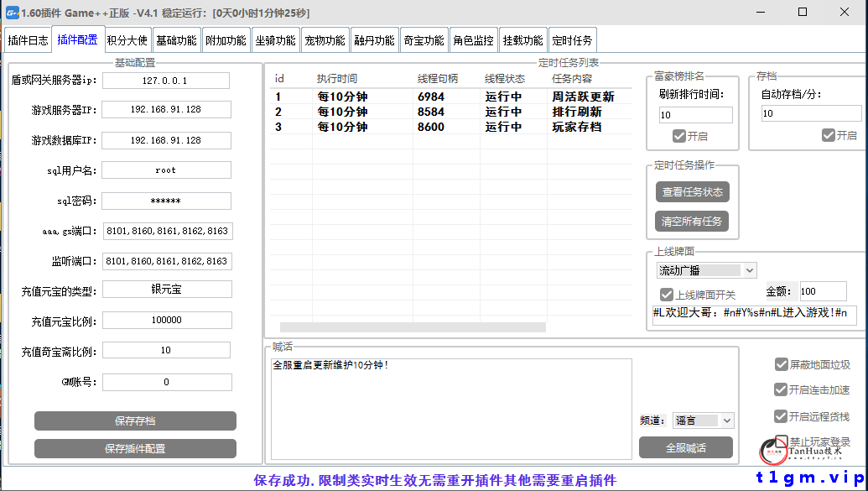
Task: Uncheck 屏蔽地面垃圾 option
Action: (x=781, y=364)
